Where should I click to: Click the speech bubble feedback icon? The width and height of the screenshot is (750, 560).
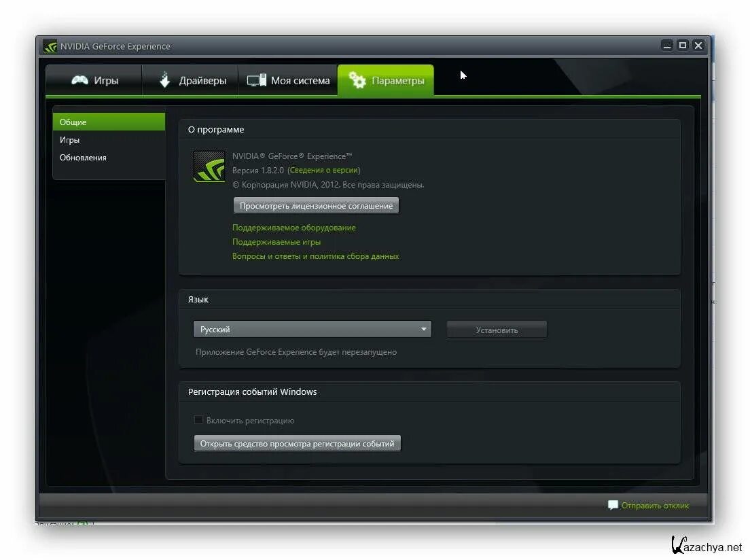[x=613, y=505]
